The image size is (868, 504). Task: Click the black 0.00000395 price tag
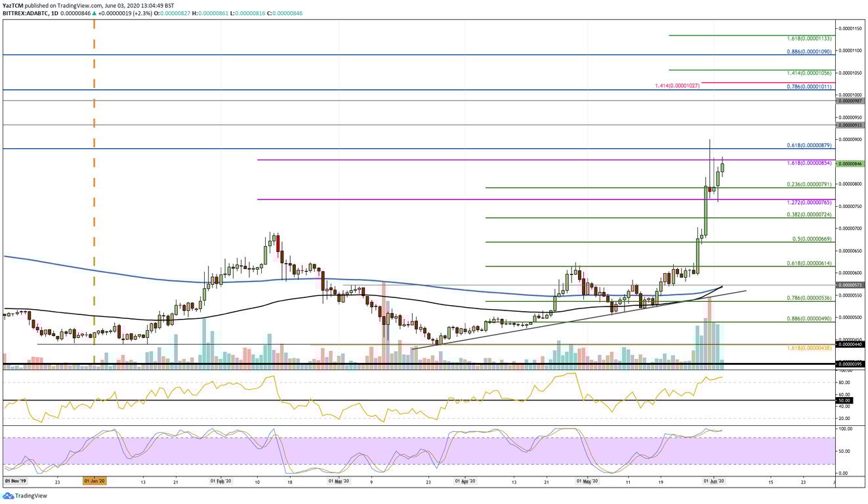click(850, 363)
